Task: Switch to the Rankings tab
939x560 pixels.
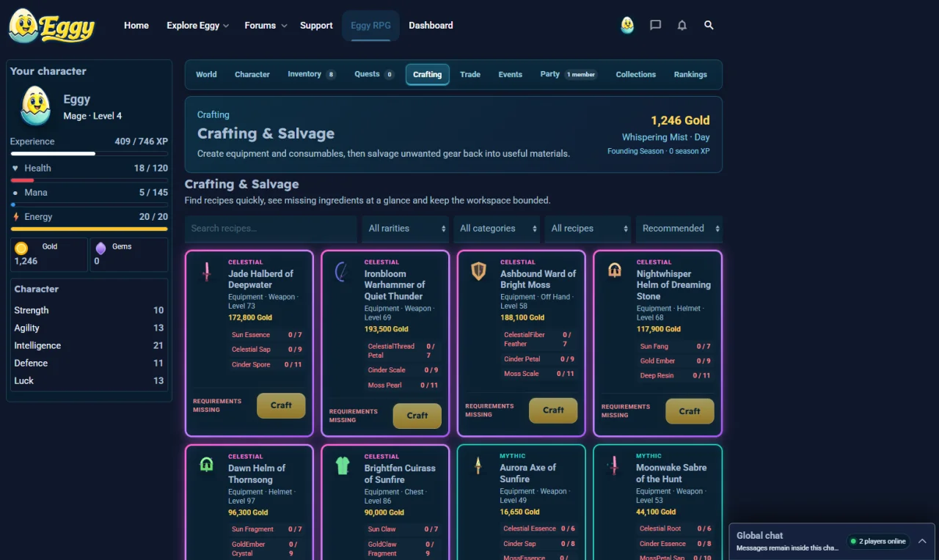Action: pos(690,75)
